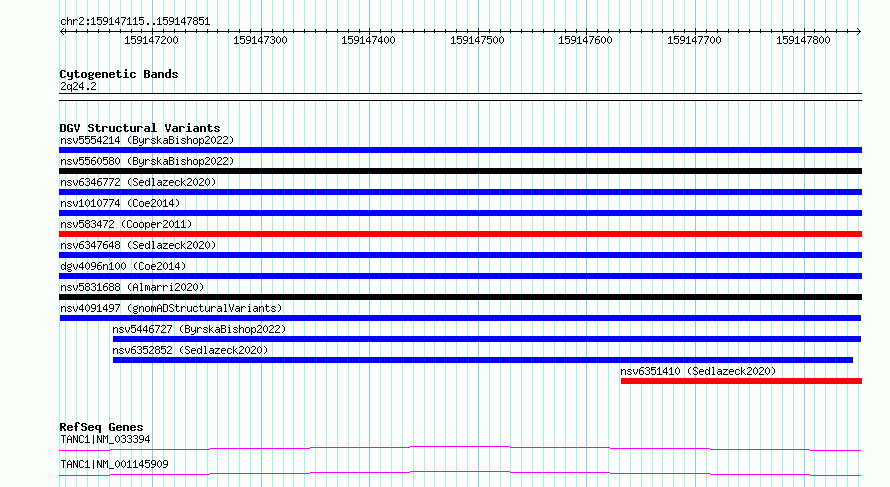Click the blue bar for nsv6347648
Image resolution: width=890 pixels, height=487 pixels.
(460, 255)
